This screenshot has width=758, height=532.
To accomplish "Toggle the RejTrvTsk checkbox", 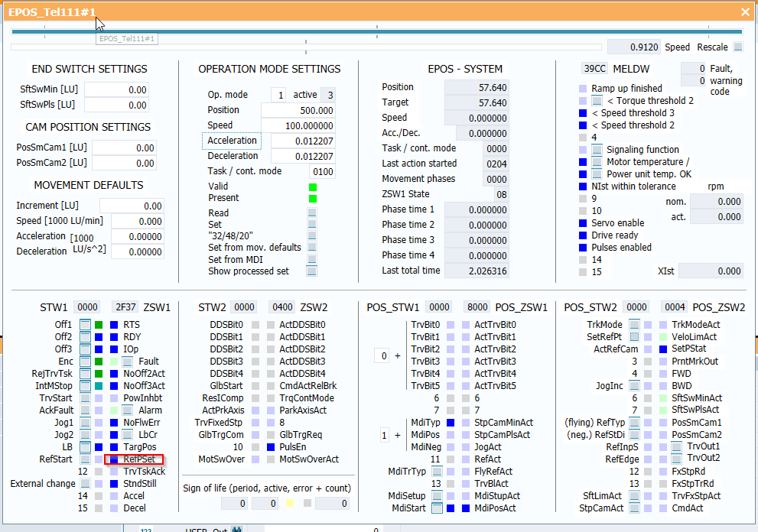I will [85, 374].
